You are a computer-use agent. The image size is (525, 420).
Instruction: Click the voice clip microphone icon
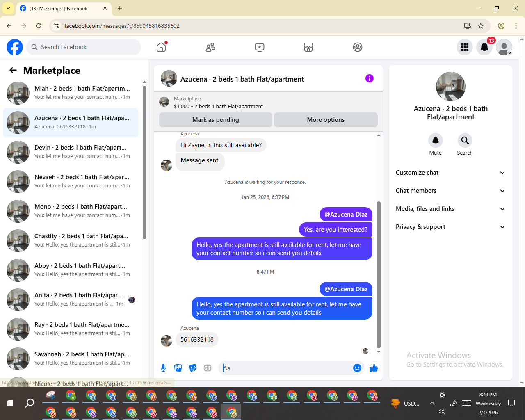coord(163,368)
